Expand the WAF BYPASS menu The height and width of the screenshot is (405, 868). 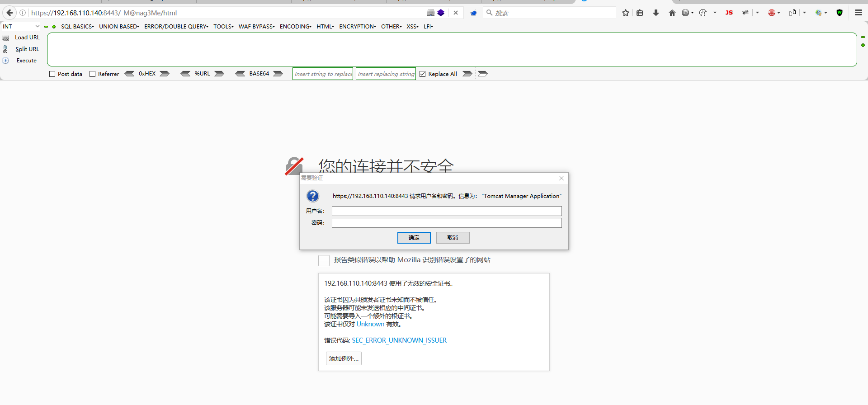click(x=257, y=27)
